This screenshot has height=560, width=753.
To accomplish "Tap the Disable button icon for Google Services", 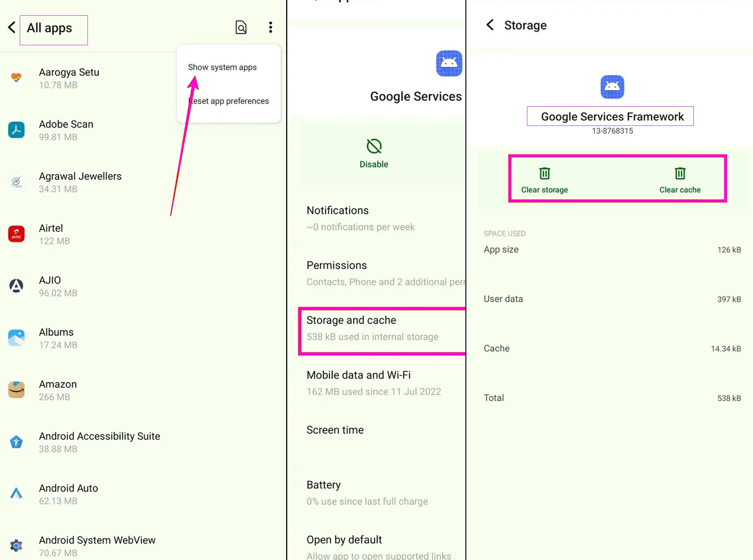I will click(374, 146).
